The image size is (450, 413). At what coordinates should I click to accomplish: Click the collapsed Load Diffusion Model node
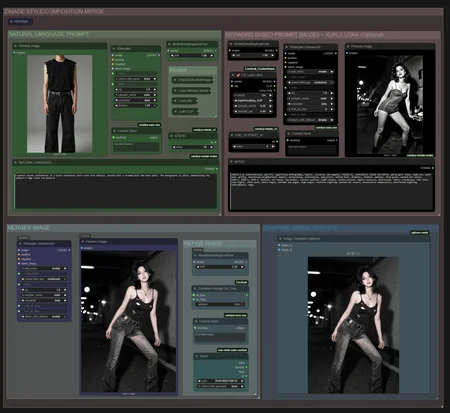(x=192, y=90)
